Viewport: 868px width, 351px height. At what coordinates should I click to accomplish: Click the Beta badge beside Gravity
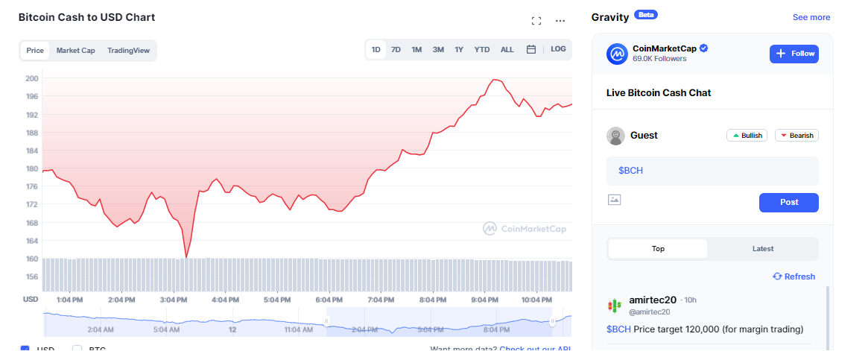point(645,15)
